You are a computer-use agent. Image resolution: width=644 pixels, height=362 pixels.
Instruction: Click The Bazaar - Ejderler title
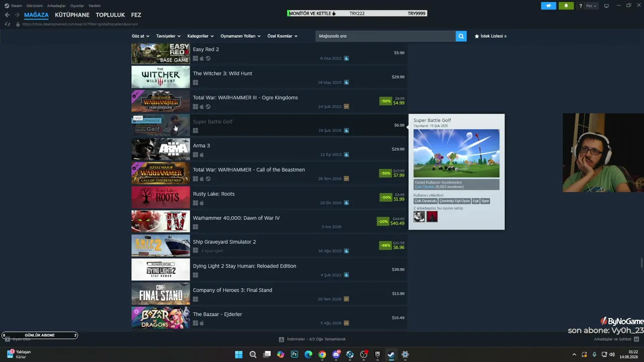pos(217,314)
